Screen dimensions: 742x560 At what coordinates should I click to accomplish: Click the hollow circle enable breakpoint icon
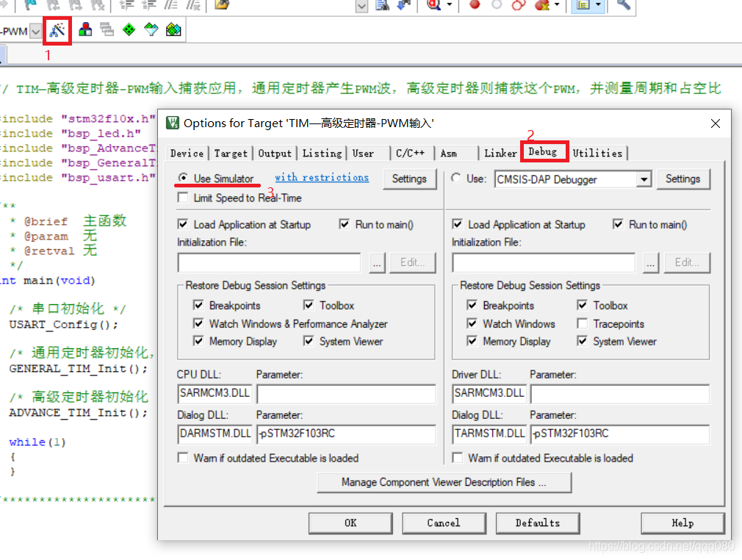point(497,4)
